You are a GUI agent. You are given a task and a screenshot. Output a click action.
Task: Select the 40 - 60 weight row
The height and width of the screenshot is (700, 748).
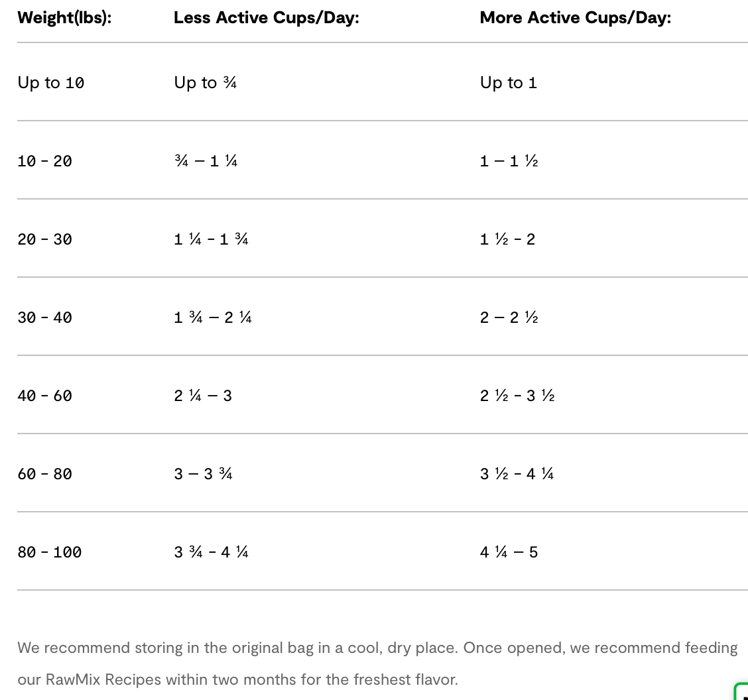(x=44, y=396)
